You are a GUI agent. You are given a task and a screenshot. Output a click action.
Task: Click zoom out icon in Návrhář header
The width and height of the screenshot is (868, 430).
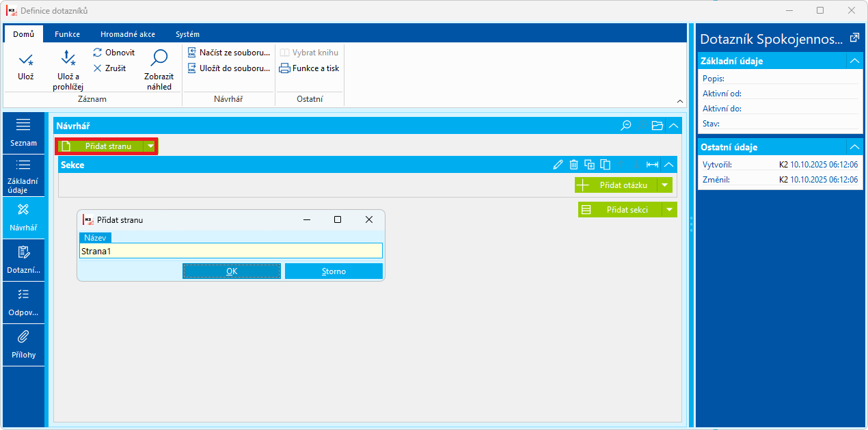[x=625, y=126]
